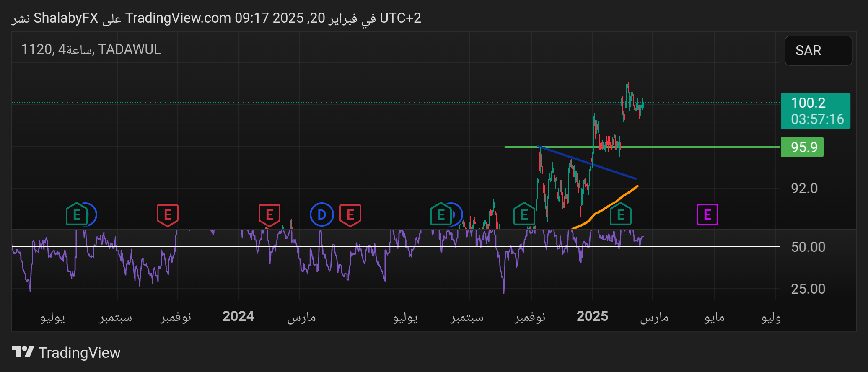Click the 50.00 level on the RSI scale
This screenshot has height=372, width=868.
tap(808, 247)
